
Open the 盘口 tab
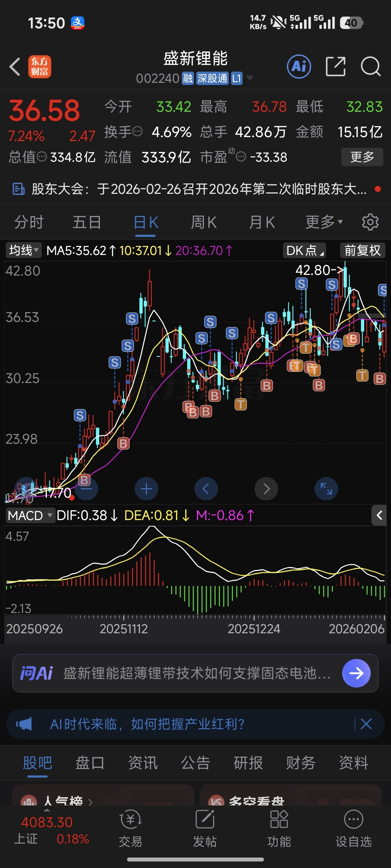90,763
